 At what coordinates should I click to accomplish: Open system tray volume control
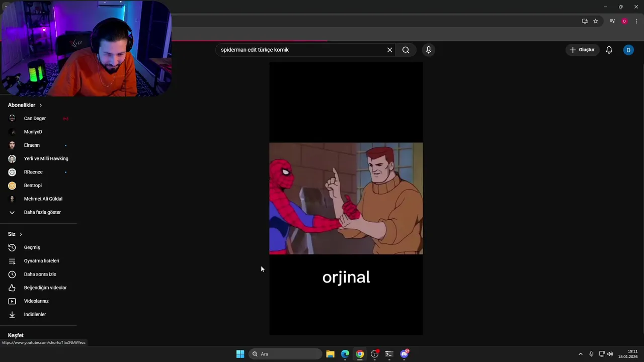point(610,354)
